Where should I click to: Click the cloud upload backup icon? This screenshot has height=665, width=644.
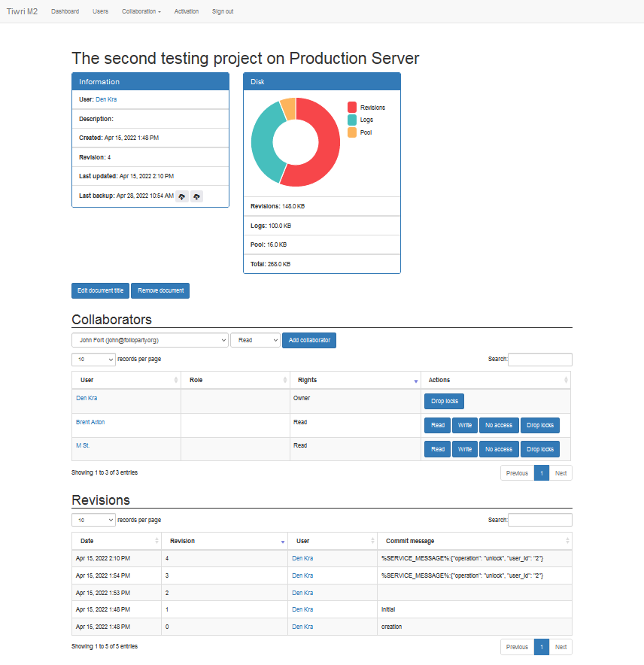click(x=182, y=196)
